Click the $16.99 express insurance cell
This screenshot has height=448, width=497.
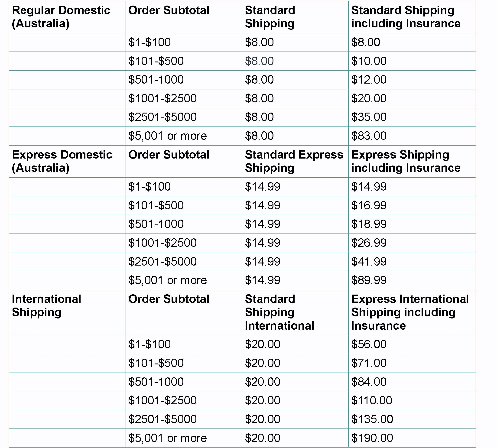[x=369, y=205]
